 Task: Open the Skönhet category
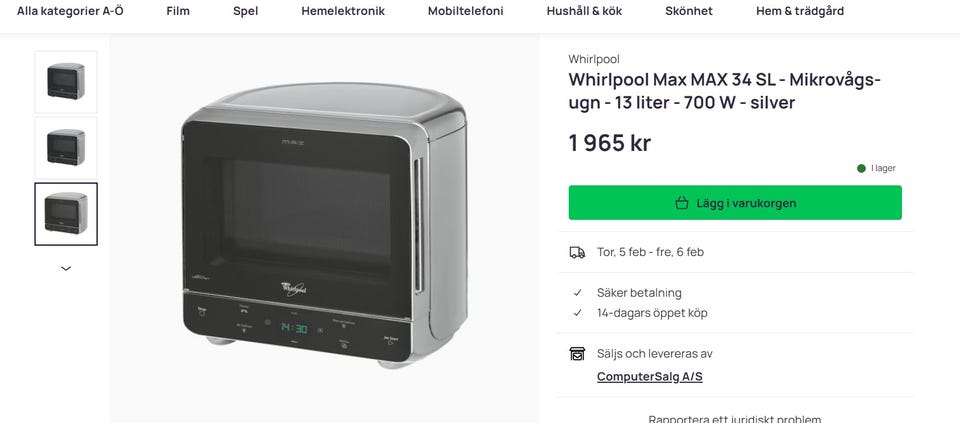tap(689, 11)
